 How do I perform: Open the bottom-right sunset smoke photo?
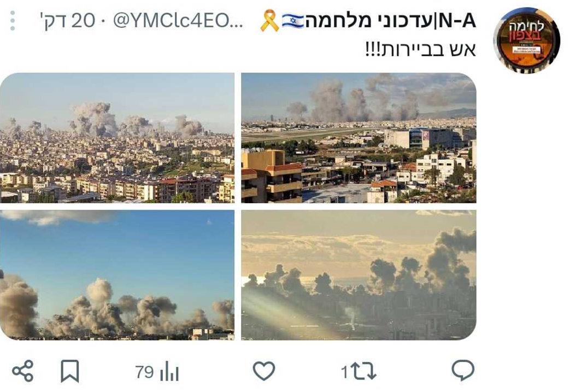click(x=359, y=275)
